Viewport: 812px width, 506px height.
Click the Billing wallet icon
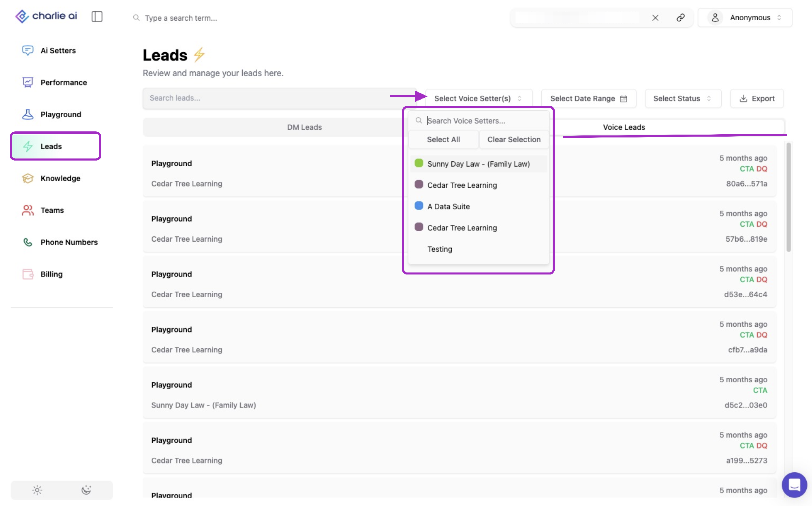(28, 274)
